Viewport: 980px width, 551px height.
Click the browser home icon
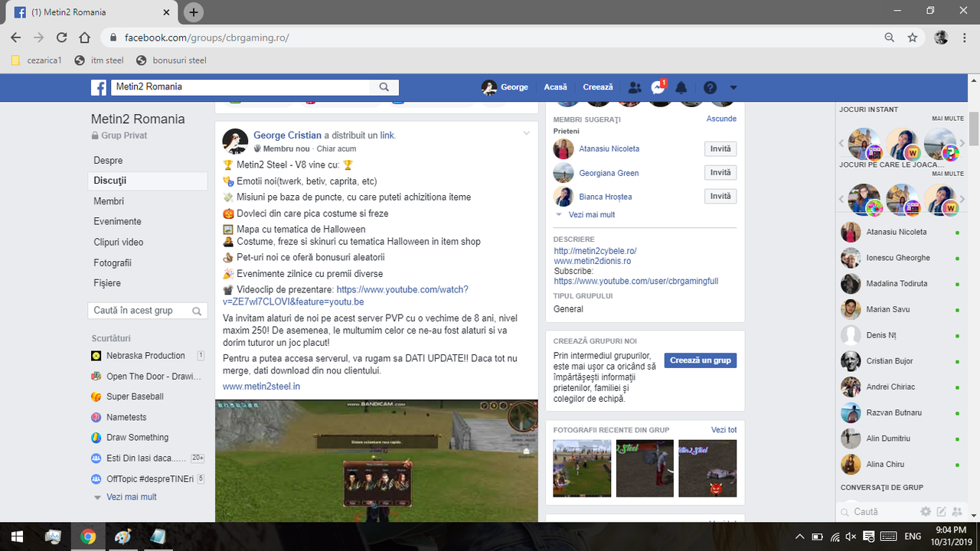click(x=85, y=37)
